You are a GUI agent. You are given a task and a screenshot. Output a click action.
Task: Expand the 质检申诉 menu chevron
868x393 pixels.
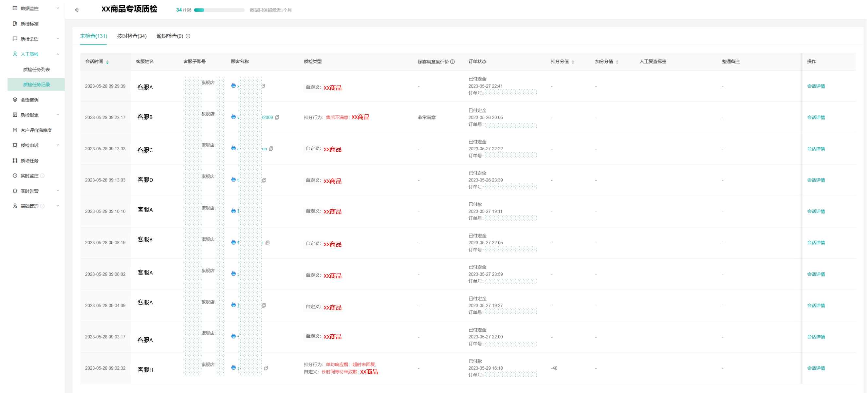click(58, 145)
